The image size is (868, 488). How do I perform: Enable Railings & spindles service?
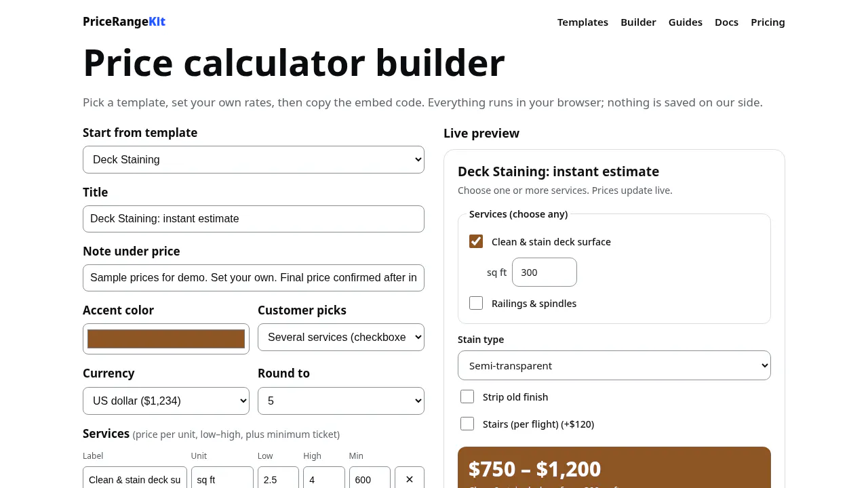tap(476, 303)
